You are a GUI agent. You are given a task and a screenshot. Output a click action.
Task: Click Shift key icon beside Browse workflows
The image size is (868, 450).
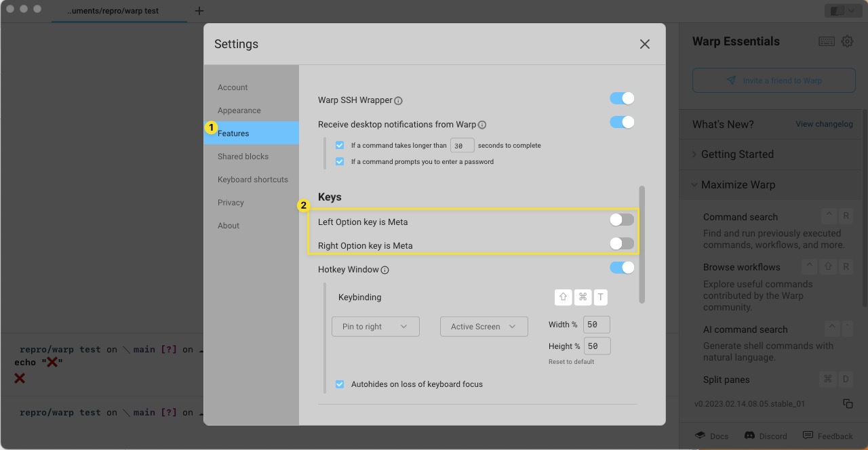click(829, 266)
